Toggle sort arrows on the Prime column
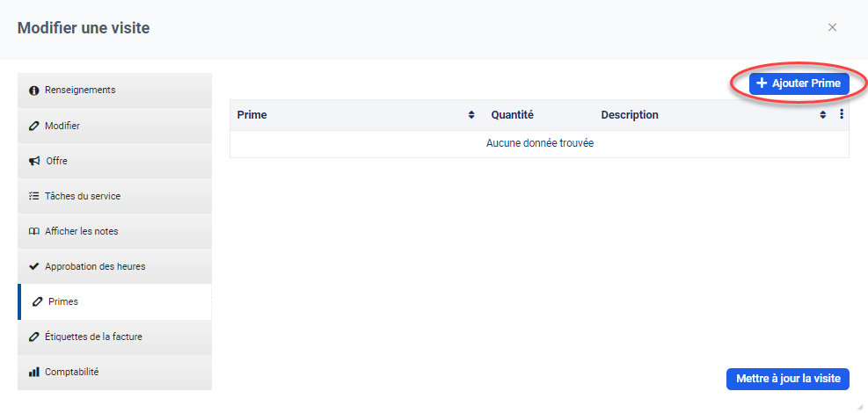Viewport: 868px width, 413px height. [x=471, y=115]
